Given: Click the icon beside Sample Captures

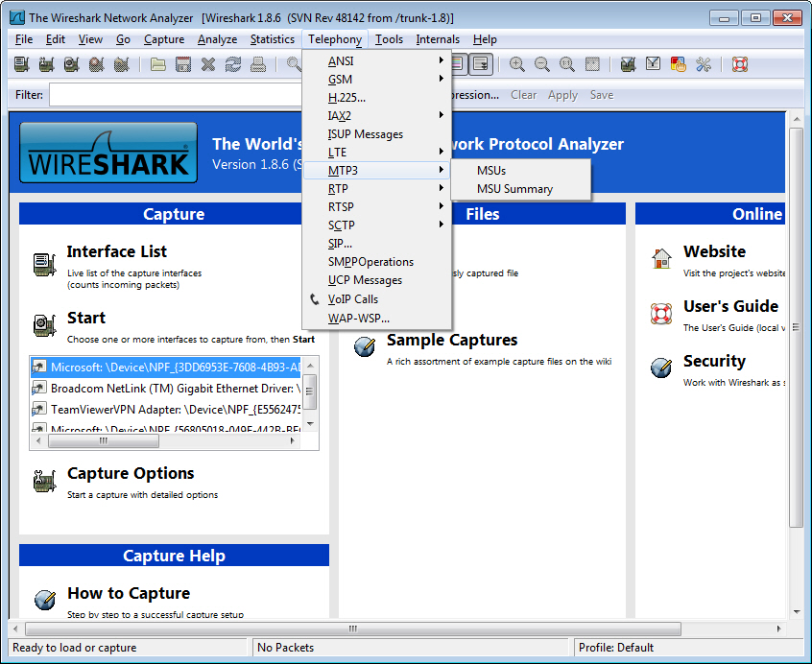Looking at the screenshot, I should (x=365, y=346).
